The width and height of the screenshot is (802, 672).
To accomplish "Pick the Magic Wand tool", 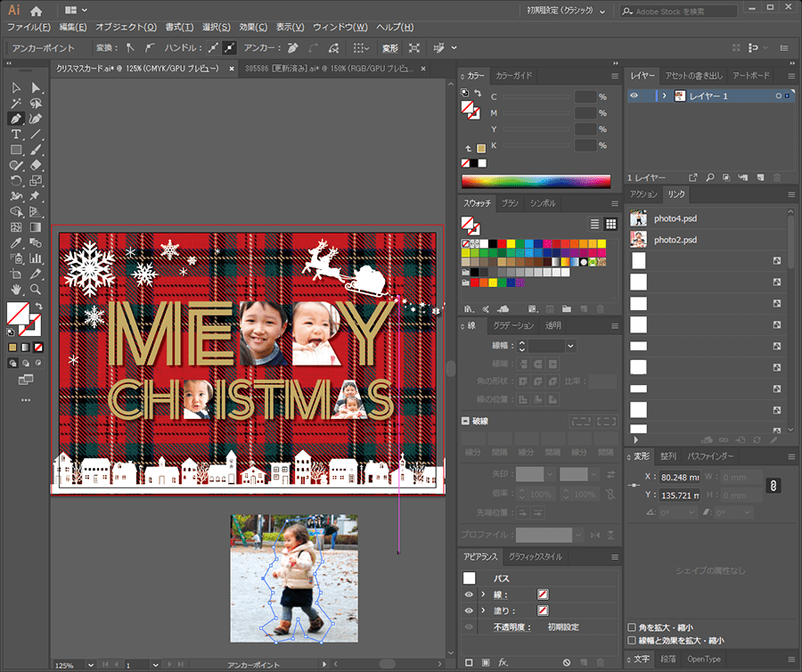I will click(16, 103).
